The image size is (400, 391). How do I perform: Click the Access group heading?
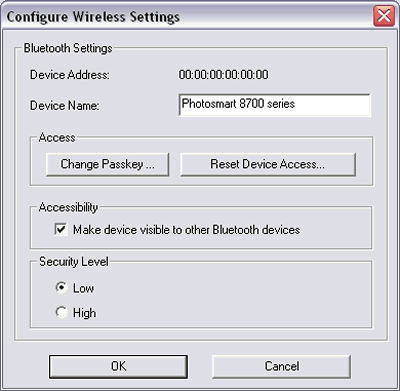[57, 138]
